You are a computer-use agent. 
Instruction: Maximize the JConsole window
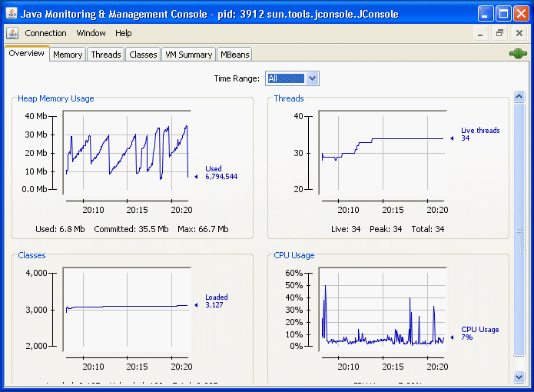(x=503, y=14)
